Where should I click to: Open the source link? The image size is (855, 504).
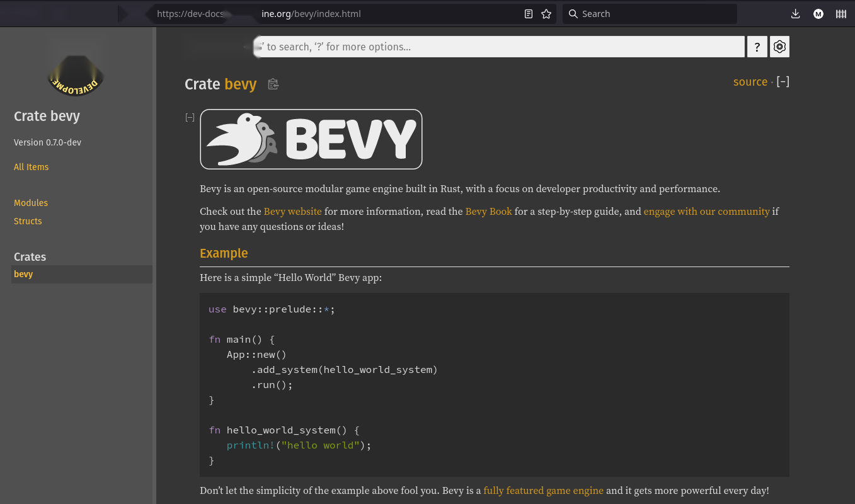pos(750,82)
